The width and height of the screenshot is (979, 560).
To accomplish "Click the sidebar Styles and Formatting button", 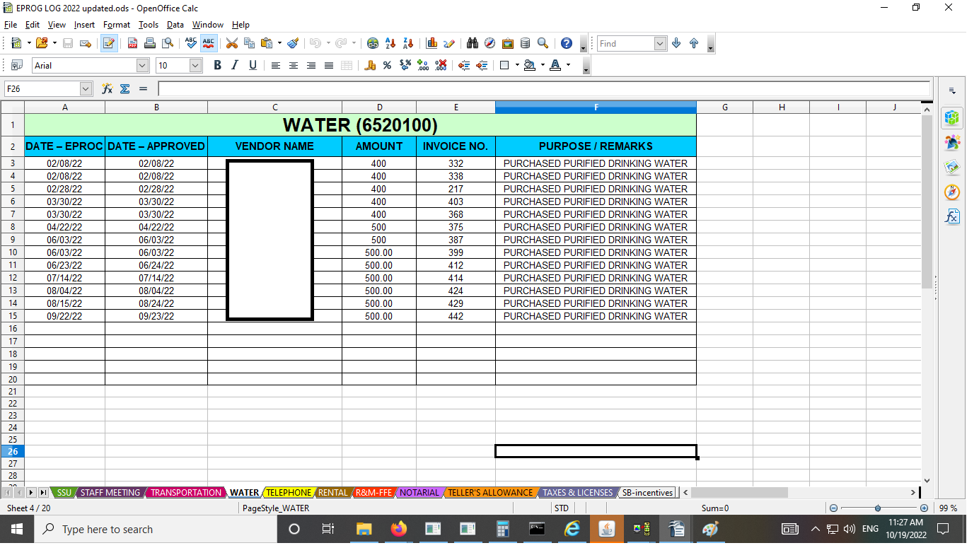I will coord(953,142).
